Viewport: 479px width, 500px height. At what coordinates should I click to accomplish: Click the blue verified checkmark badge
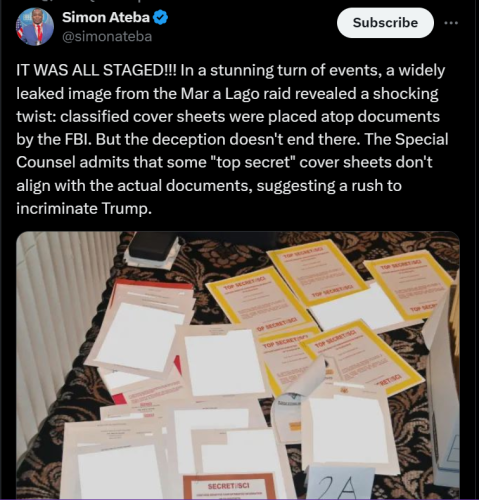pos(160,17)
